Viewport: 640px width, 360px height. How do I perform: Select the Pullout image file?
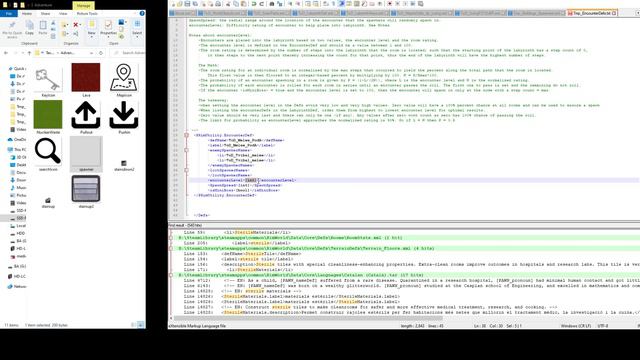coord(86,118)
